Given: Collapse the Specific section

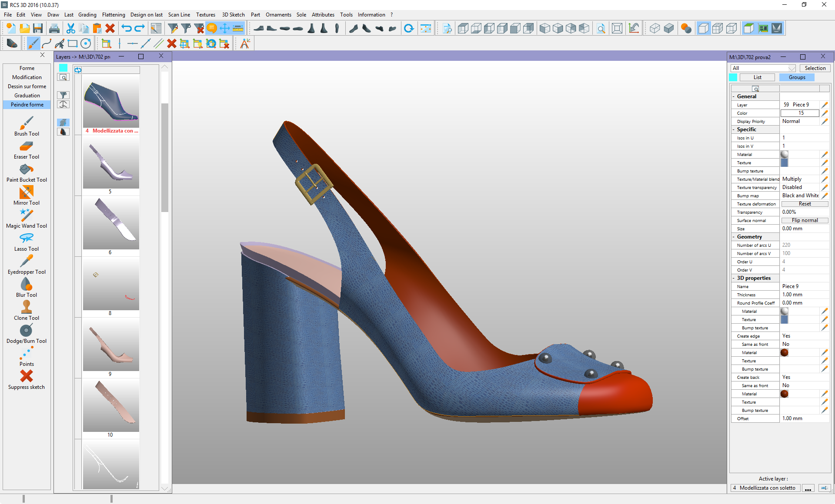Looking at the screenshot, I should click(734, 129).
